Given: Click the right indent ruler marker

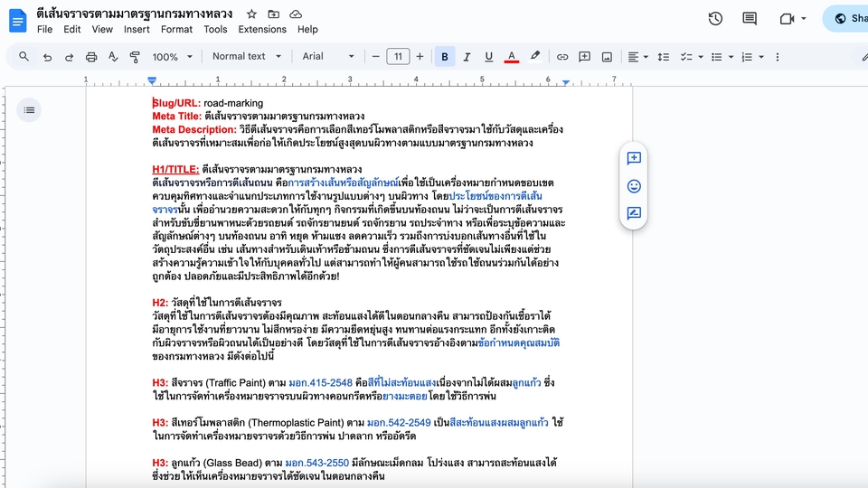Looking at the screenshot, I should [566, 82].
